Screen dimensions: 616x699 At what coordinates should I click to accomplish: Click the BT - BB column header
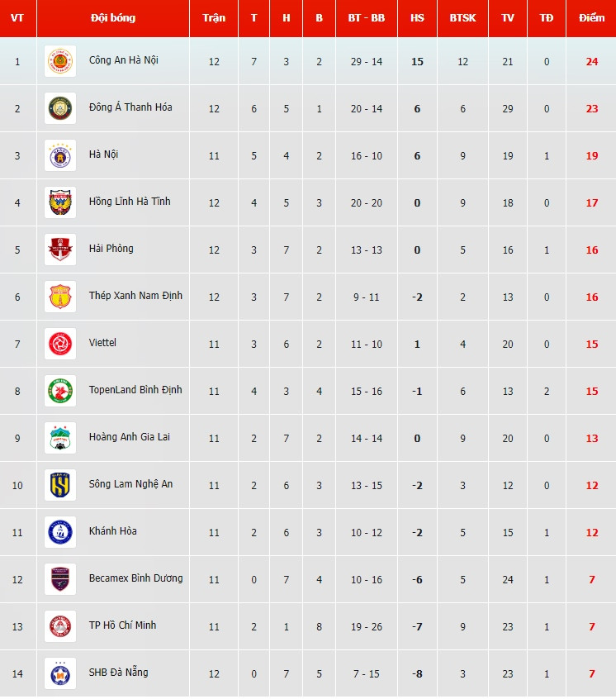tap(366, 18)
